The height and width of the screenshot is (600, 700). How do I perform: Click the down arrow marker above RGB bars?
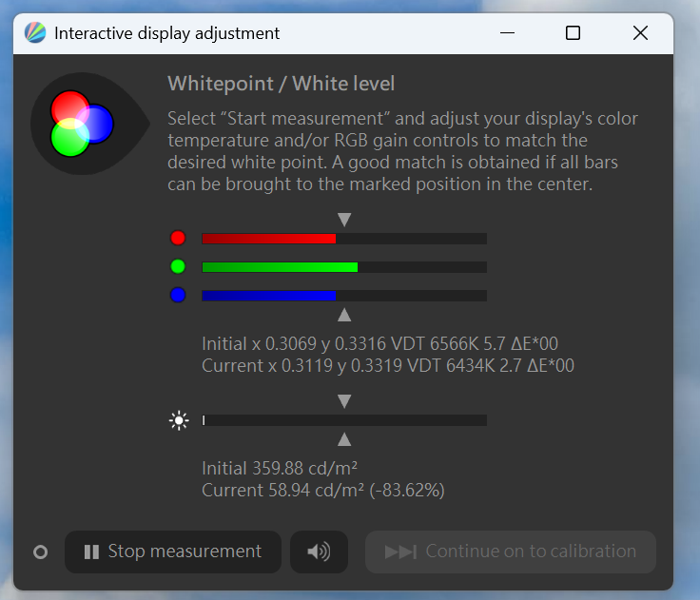(344, 220)
